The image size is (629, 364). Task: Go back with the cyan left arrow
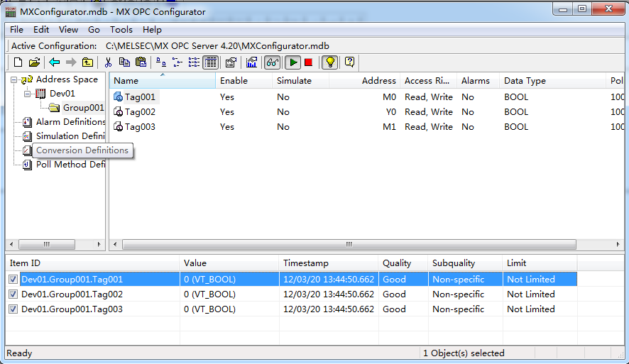point(54,62)
